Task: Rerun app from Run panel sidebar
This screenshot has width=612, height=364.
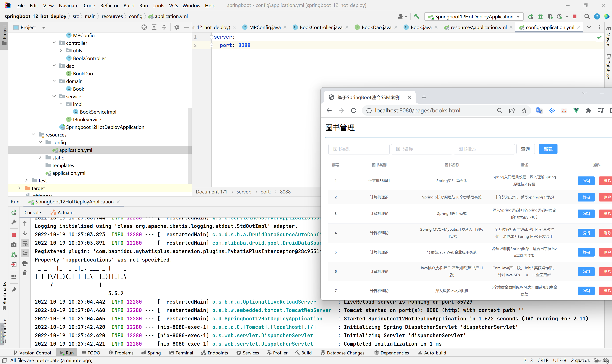Action: pos(14,212)
